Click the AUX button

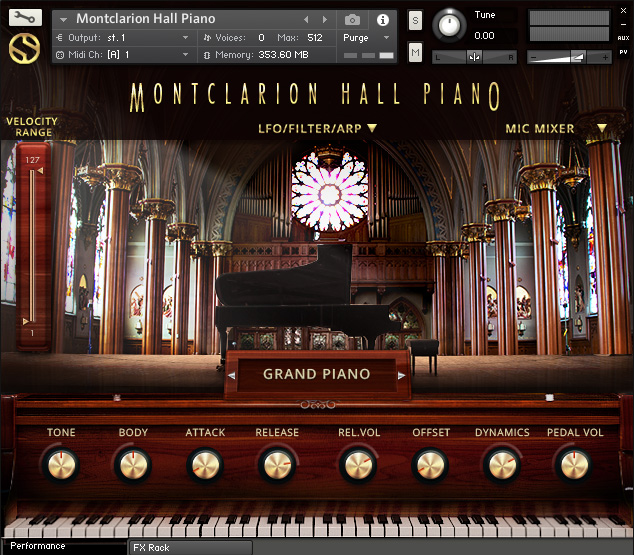(623, 38)
